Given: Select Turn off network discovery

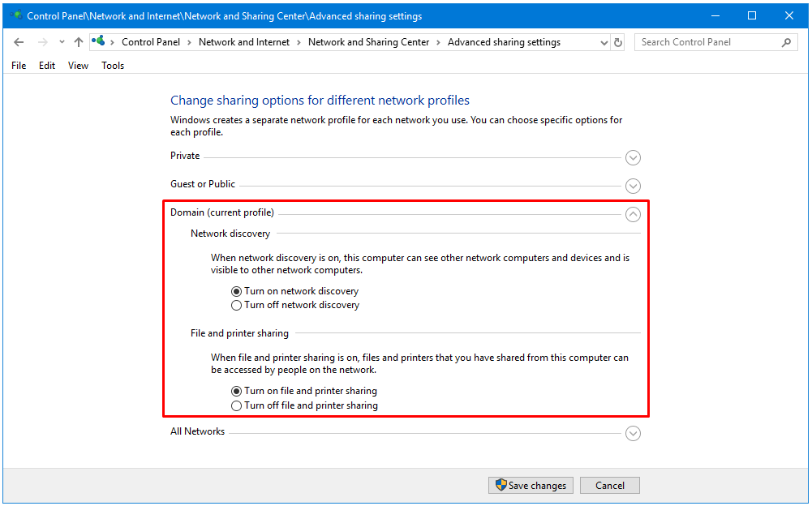Looking at the screenshot, I should pyautogui.click(x=237, y=306).
